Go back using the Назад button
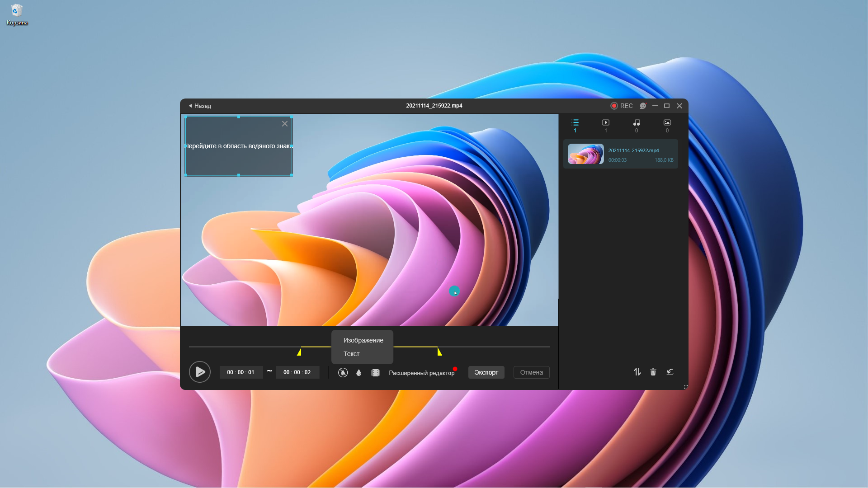Viewport: 868px width, 488px height. pyautogui.click(x=200, y=106)
